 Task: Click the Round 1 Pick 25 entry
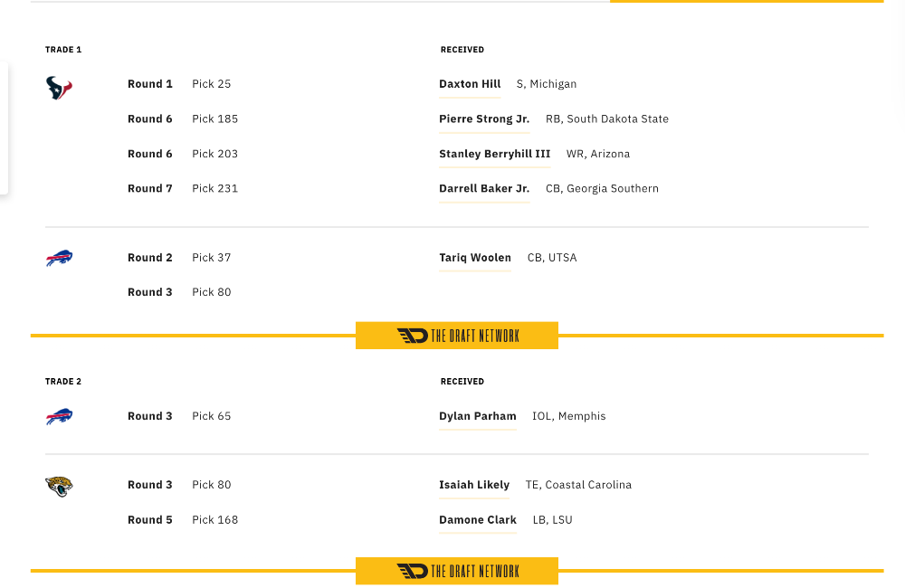tap(179, 84)
